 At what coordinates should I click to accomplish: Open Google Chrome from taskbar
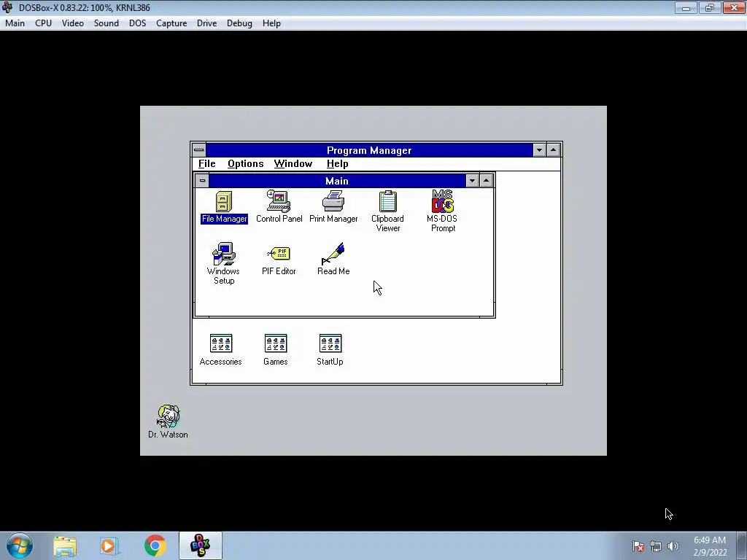click(155, 545)
